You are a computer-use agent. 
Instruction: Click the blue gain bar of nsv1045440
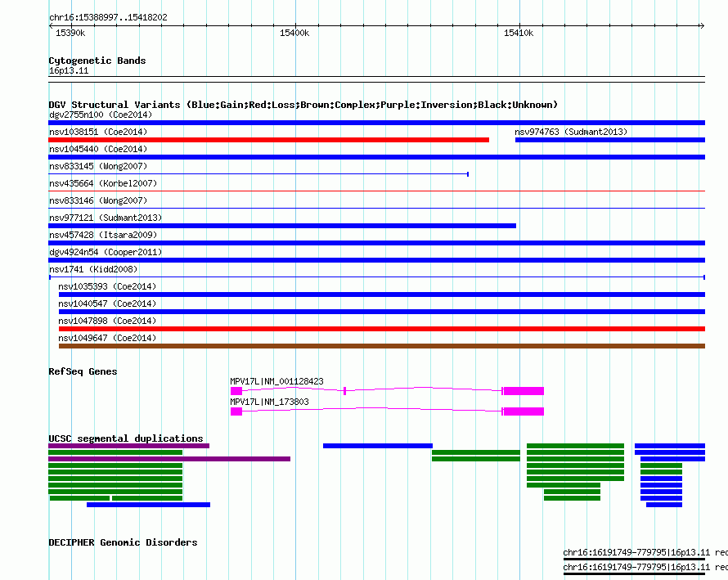376,157
